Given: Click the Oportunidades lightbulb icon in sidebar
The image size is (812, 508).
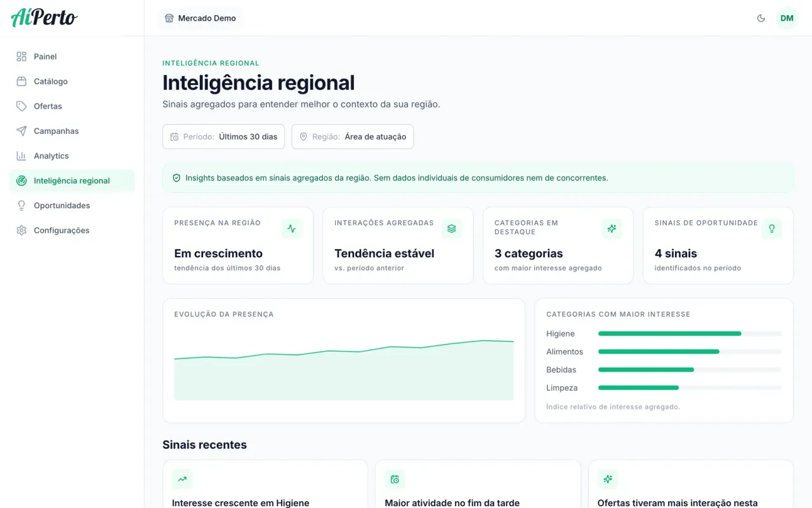Looking at the screenshot, I should click(x=22, y=205).
